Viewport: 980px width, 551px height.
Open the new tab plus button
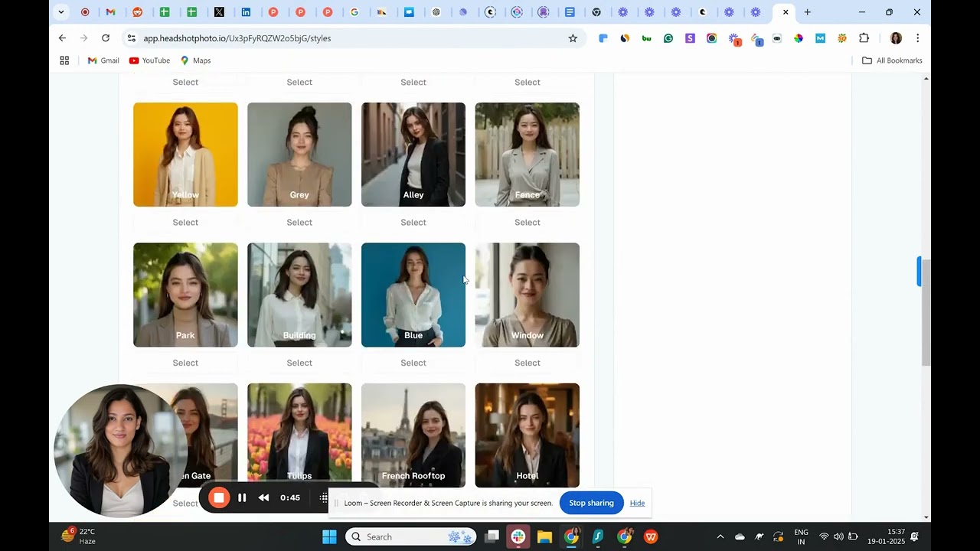pos(807,12)
